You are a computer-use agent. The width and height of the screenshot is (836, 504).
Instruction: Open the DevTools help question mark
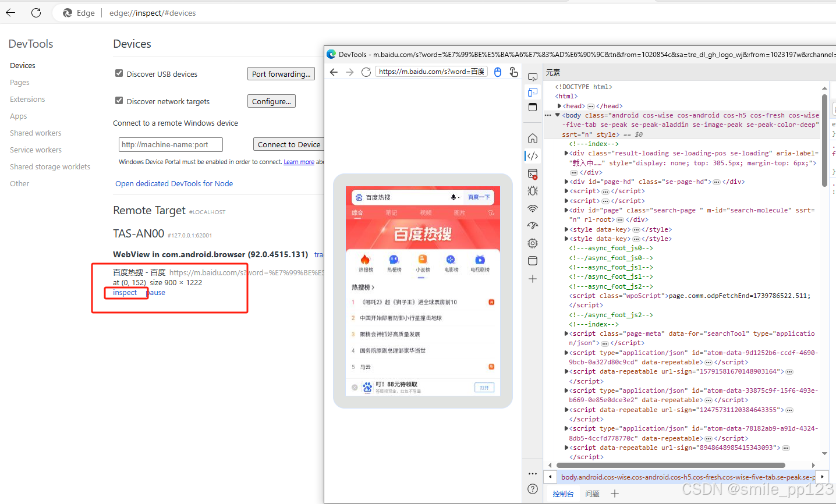pyautogui.click(x=533, y=489)
